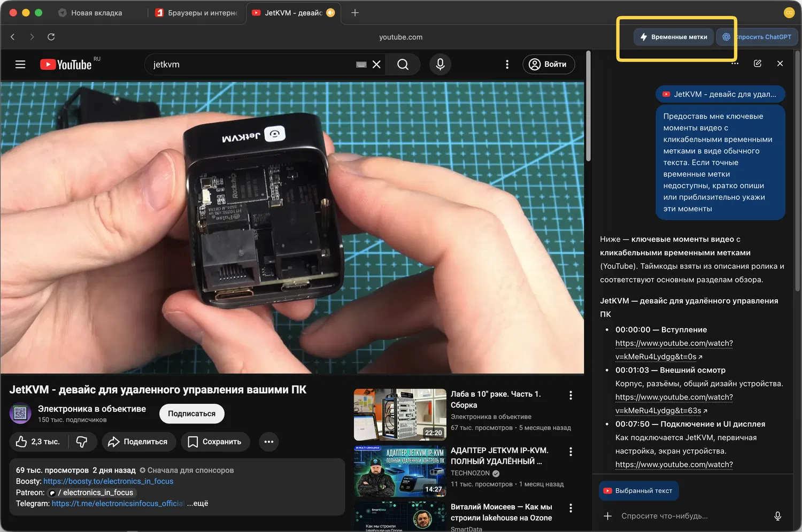Switch to the Браузеры и интерне tab
Image resolution: width=802 pixels, height=532 pixels.
pos(197,13)
